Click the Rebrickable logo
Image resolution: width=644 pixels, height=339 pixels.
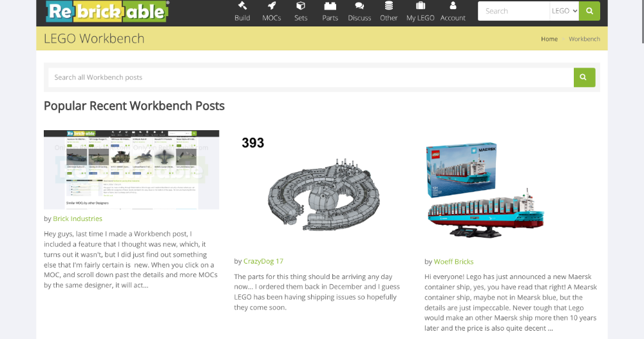click(107, 12)
